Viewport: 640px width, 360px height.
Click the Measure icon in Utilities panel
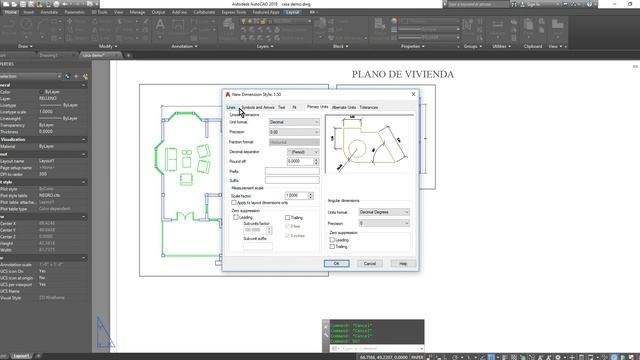pyautogui.click(x=498, y=25)
